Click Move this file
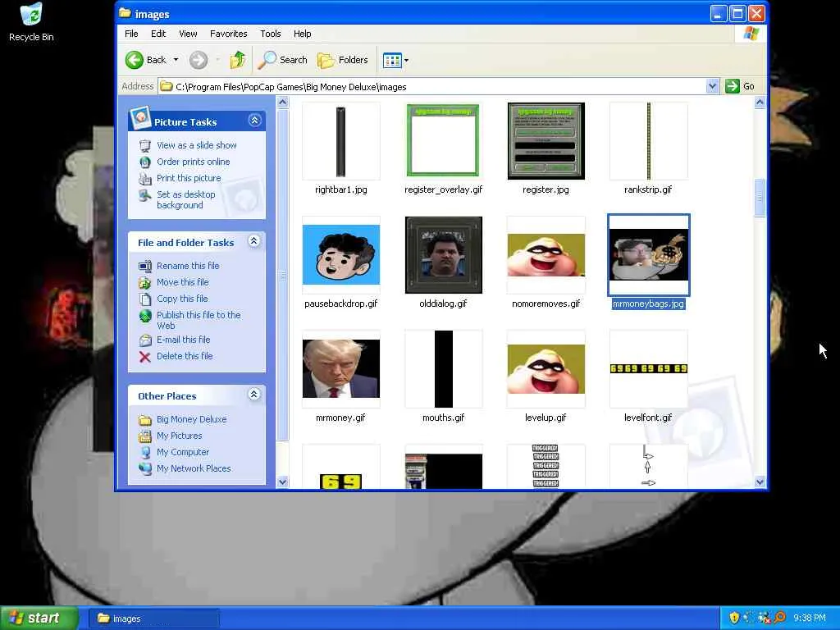 pos(183,282)
